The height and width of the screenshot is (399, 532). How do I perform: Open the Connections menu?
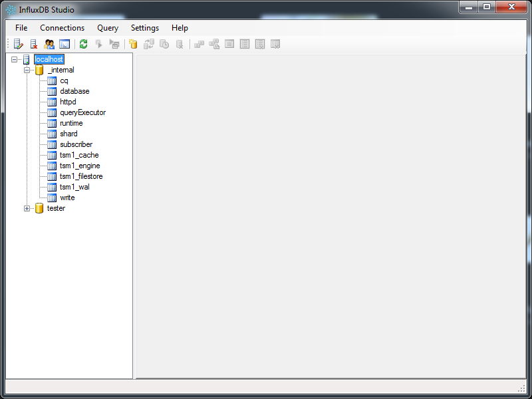tap(62, 28)
